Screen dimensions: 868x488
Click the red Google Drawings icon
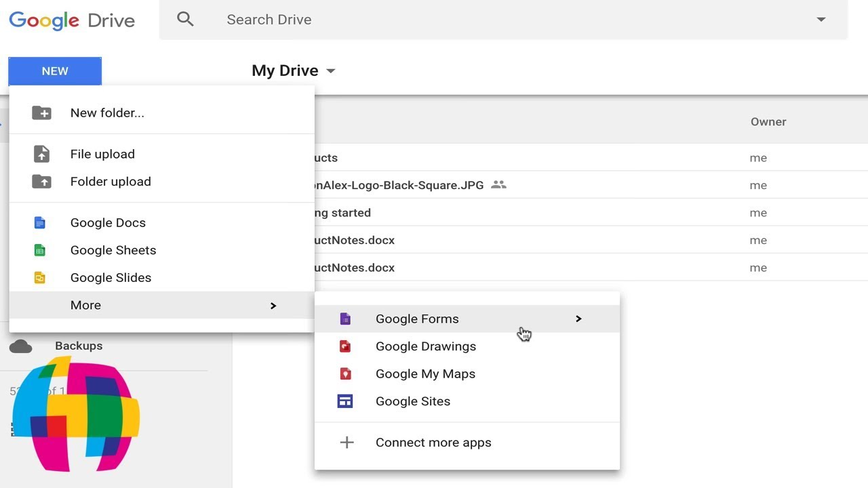(x=345, y=346)
